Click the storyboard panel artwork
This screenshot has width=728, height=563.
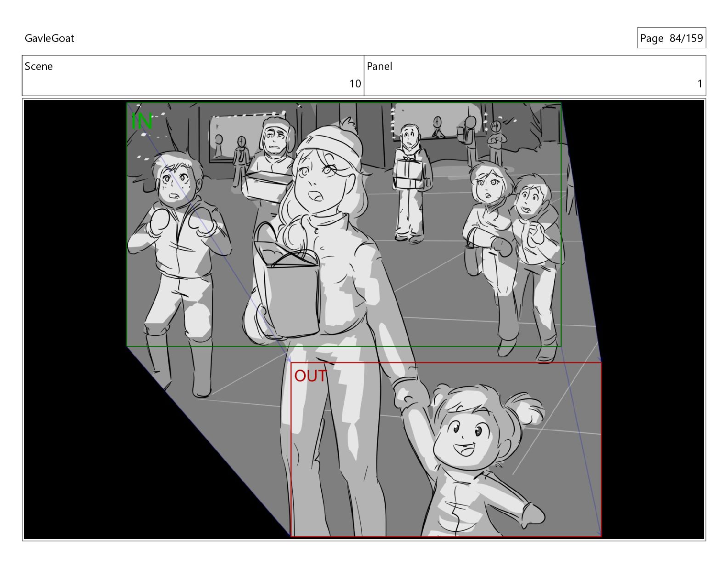click(x=364, y=319)
